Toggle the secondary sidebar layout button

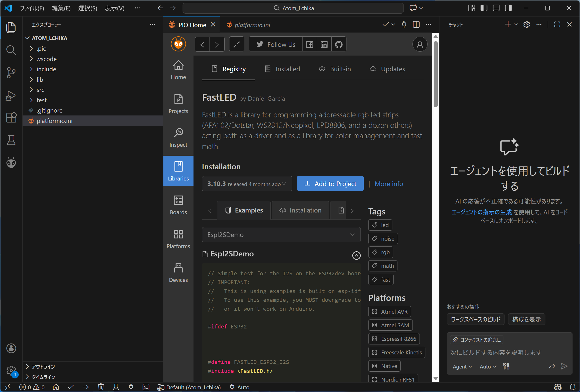click(x=508, y=8)
